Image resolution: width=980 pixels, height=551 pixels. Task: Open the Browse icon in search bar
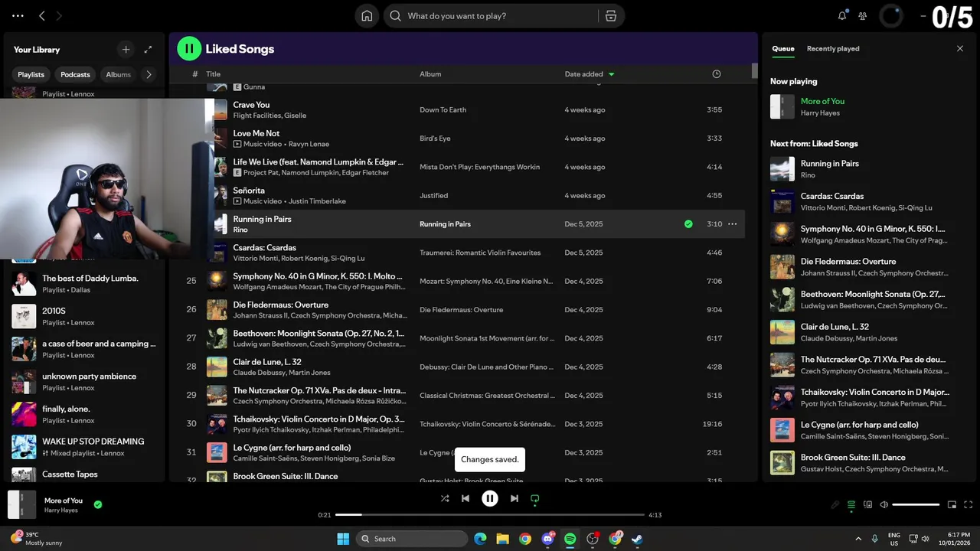[611, 16]
